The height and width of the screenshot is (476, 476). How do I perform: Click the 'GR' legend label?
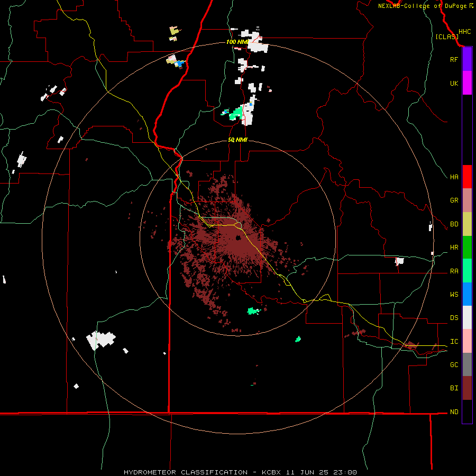click(454, 200)
